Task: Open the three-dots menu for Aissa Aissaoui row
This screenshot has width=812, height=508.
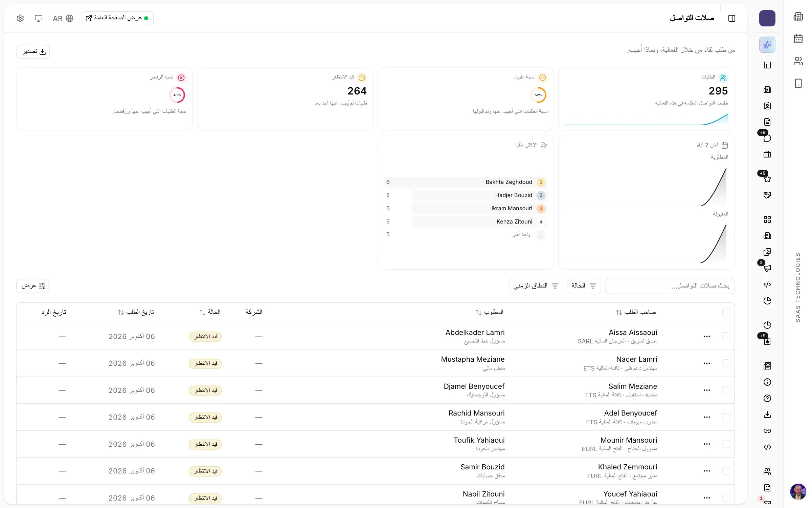Action: coord(706,336)
